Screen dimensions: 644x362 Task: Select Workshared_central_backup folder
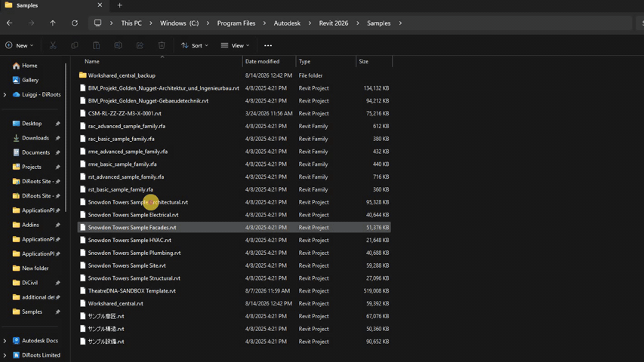(234, 75)
